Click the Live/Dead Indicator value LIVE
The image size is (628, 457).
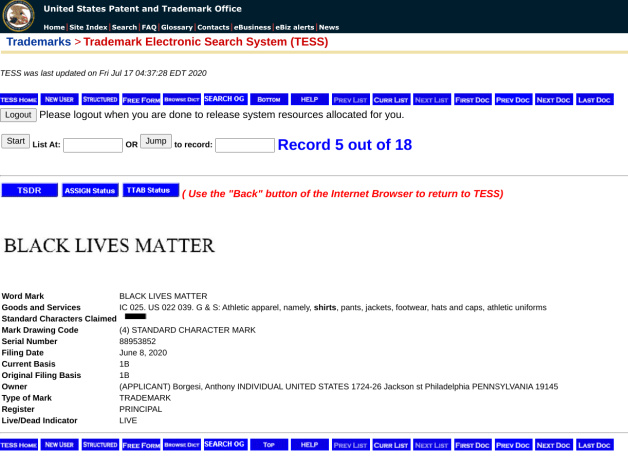[128, 420]
